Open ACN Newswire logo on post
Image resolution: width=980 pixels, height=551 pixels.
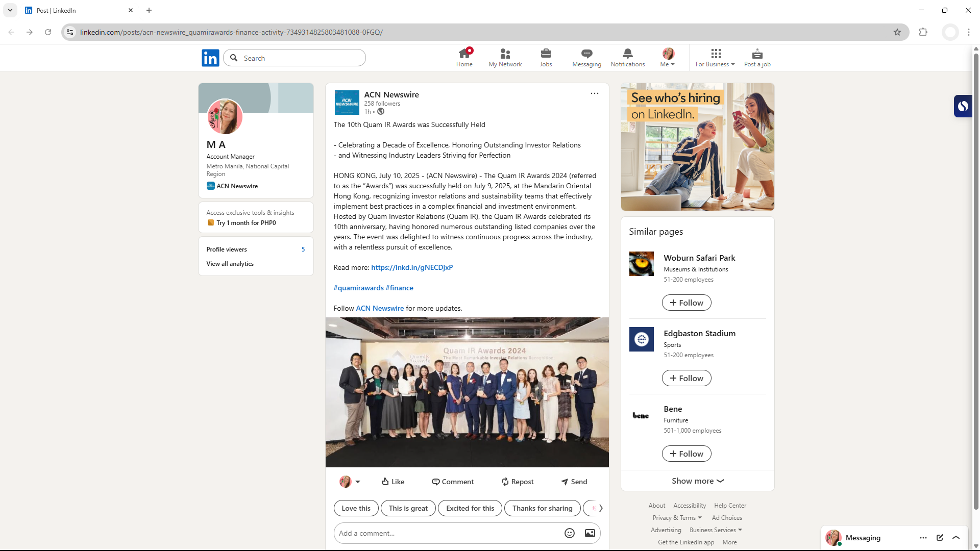tap(347, 103)
